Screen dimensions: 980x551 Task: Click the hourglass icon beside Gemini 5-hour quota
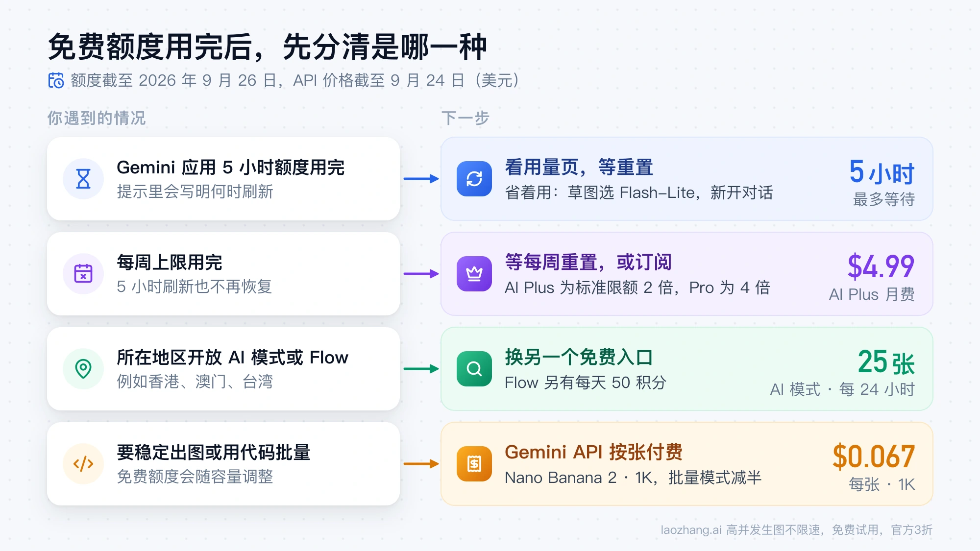[83, 179]
